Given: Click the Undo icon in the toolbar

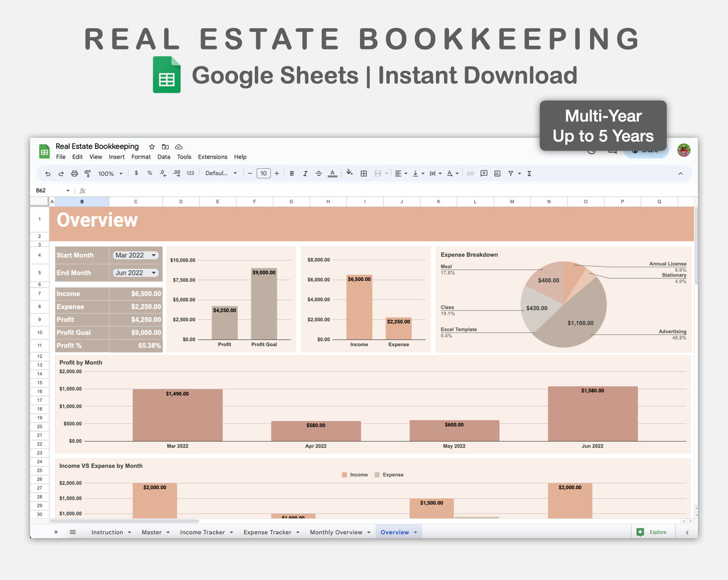Looking at the screenshot, I should click(48, 173).
